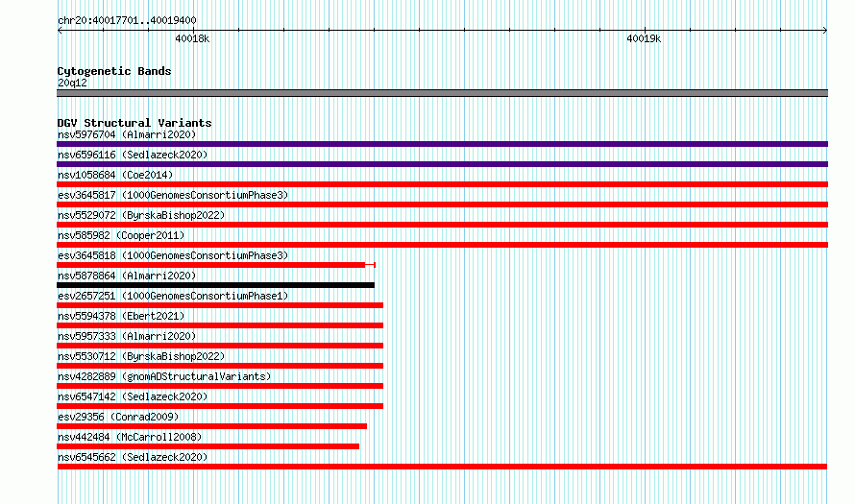Click the red bar under nsv5957333
Viewport: 855px width, 504px height.
click(220, 346)
